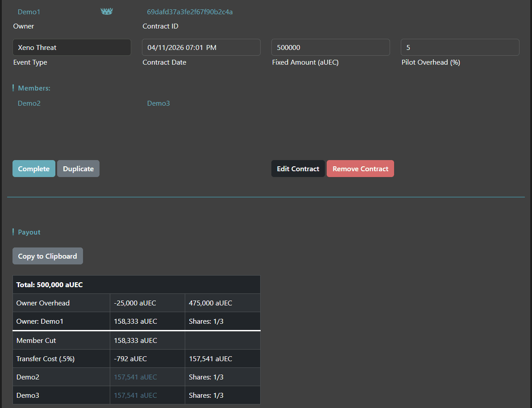Click Copy to Clipboard in the Payout section
Viewport: 532px width, 408px height.
coord(47,256)
